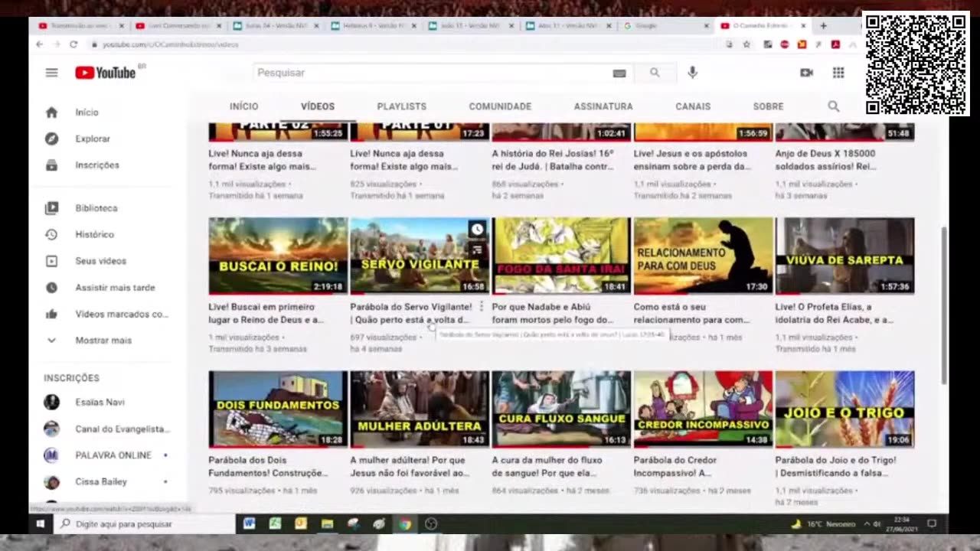The height and width of the screenshot is (551, 980).
Task: Open the PLAYLISTS channel tab
Action: tap(402, 106)
